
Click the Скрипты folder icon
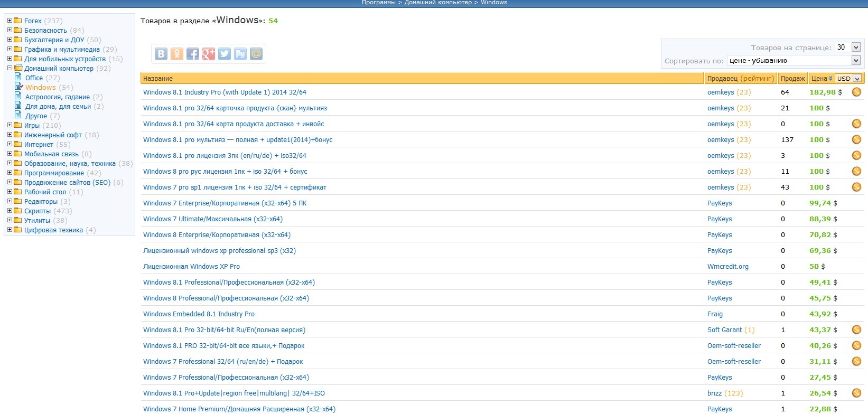[x=18, y=211]
